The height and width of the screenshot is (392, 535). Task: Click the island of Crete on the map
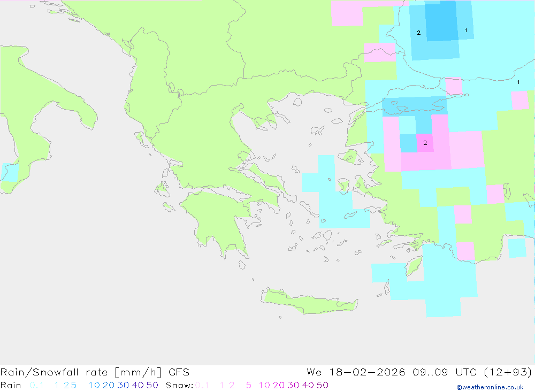click(310, 302)
